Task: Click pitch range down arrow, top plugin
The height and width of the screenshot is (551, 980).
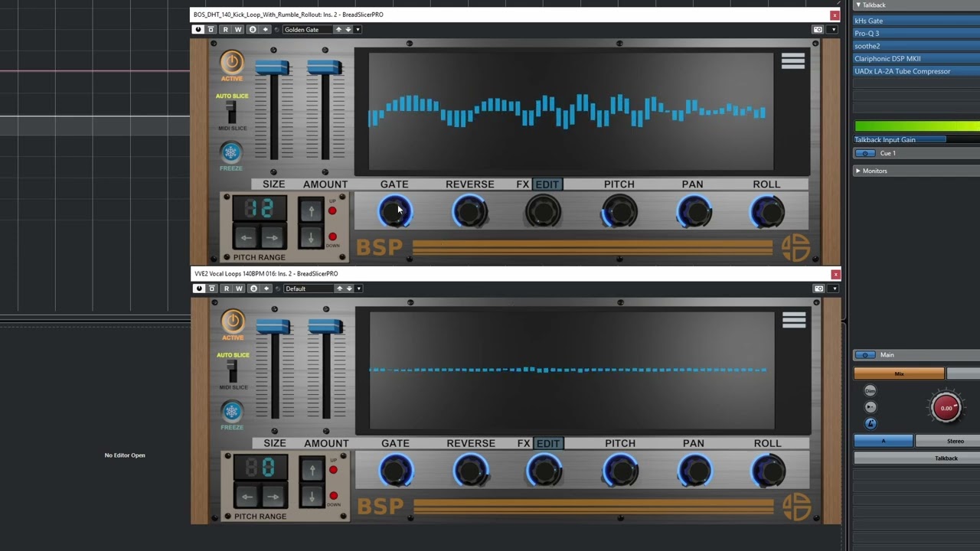Action: click(311, 238)
